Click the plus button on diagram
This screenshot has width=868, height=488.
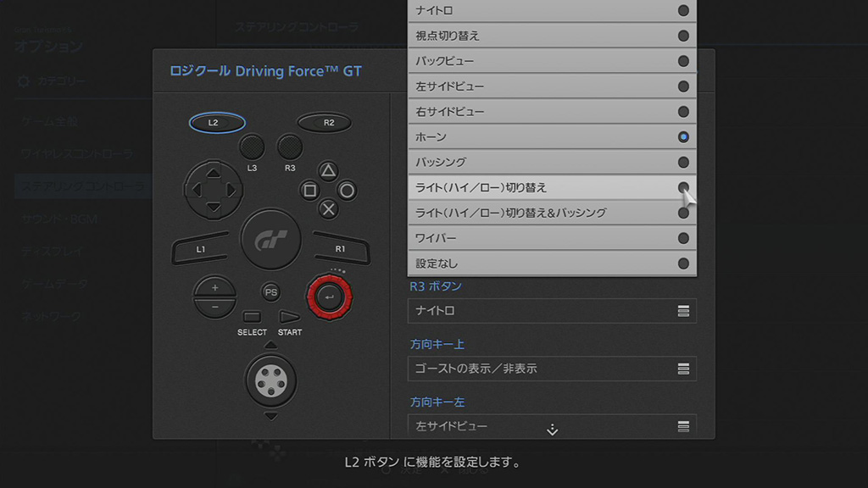tap(214, 287)
